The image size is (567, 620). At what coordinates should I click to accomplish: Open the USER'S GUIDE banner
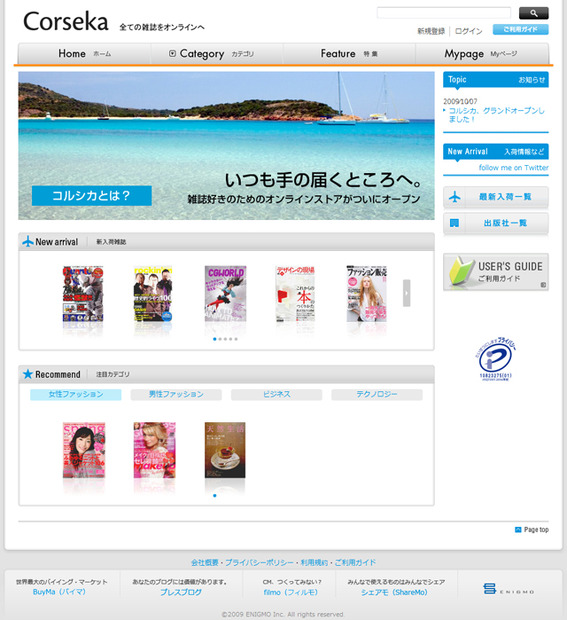[x=495, y=272]
